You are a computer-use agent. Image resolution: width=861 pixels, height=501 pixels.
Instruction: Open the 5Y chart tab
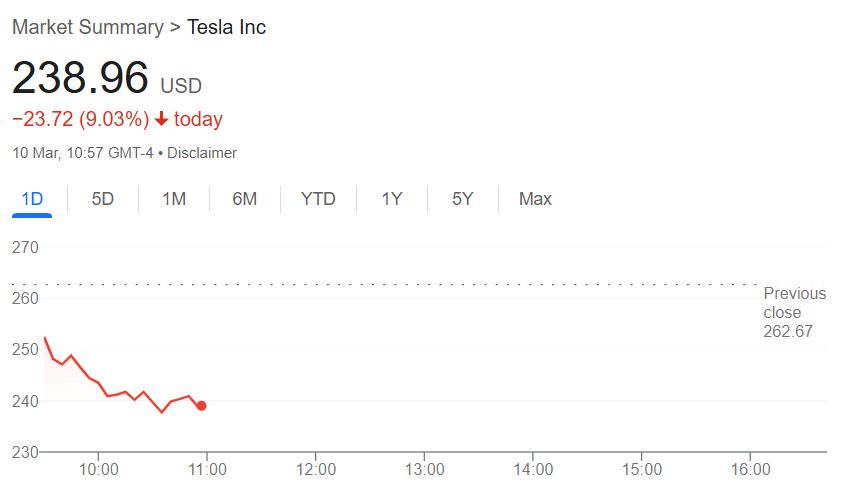click(x=462, y=199)
